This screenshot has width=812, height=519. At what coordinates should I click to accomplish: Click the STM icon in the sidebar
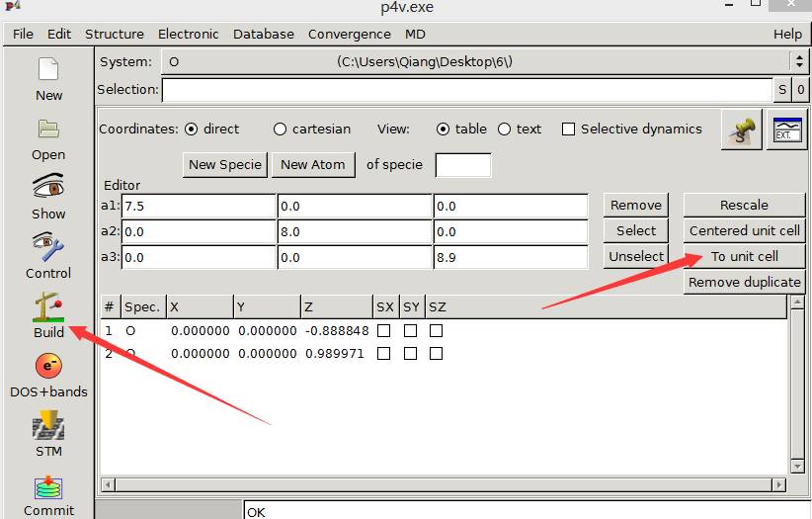[x=48, y=426]
